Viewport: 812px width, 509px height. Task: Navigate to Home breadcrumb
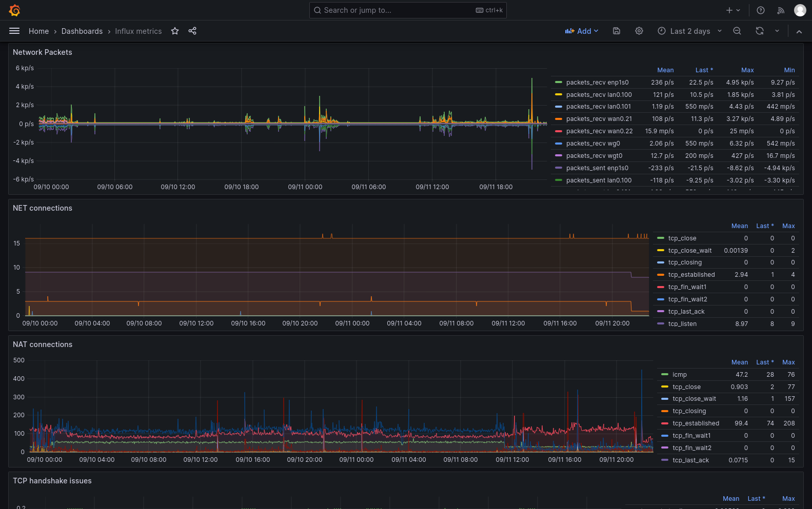[38, 31]
